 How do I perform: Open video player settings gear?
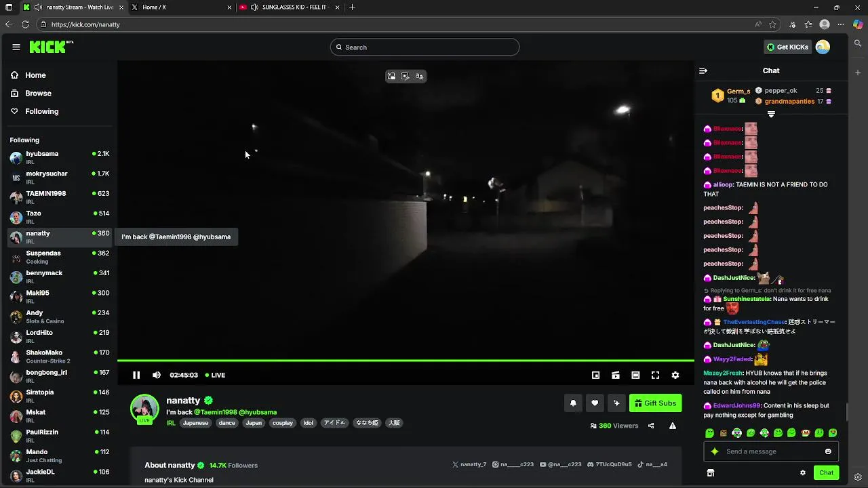tap(675, 375)
